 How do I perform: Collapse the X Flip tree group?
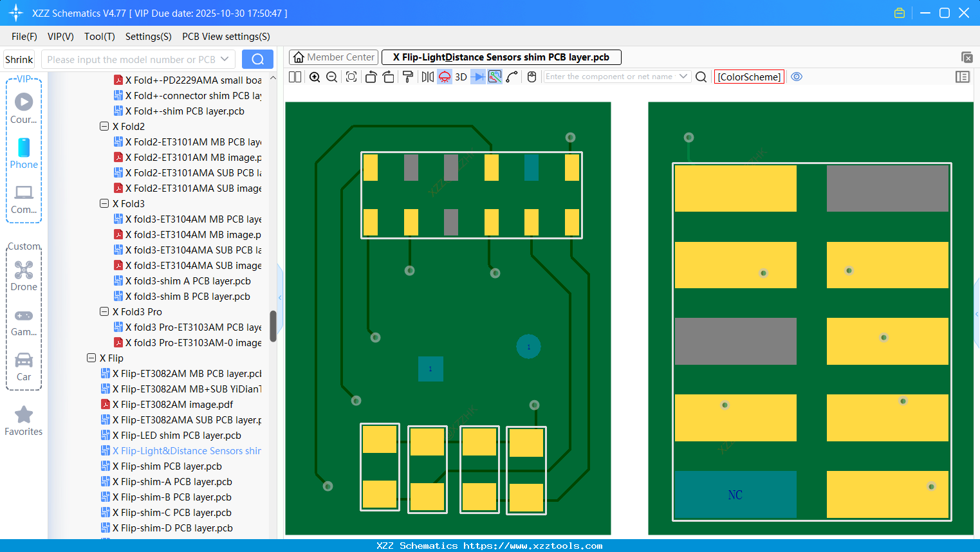tap(91, 358)
